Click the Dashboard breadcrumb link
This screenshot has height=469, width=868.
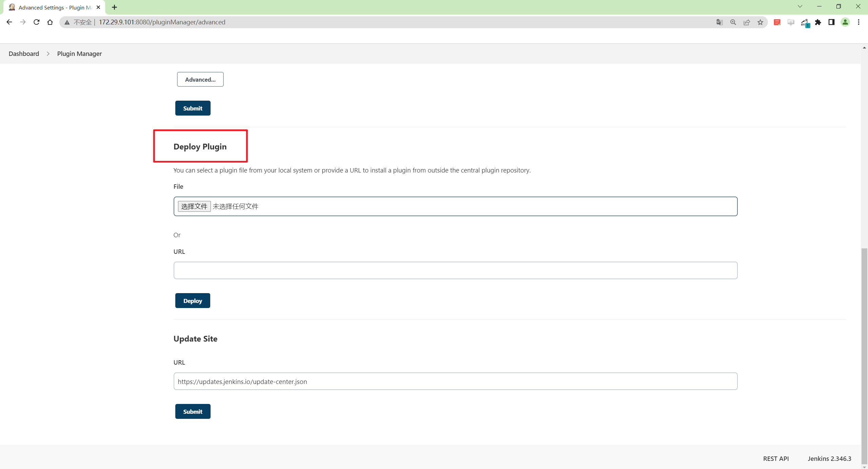[24, 54]
